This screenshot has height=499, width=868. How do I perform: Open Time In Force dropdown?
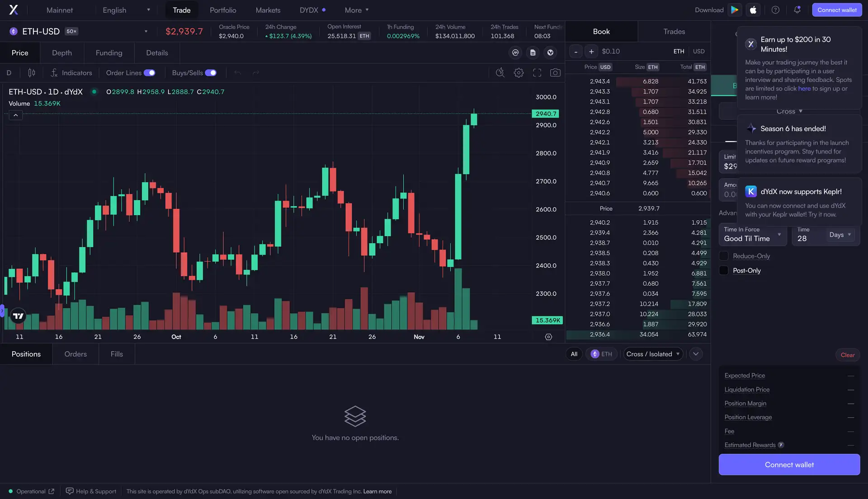pos(752,235)
